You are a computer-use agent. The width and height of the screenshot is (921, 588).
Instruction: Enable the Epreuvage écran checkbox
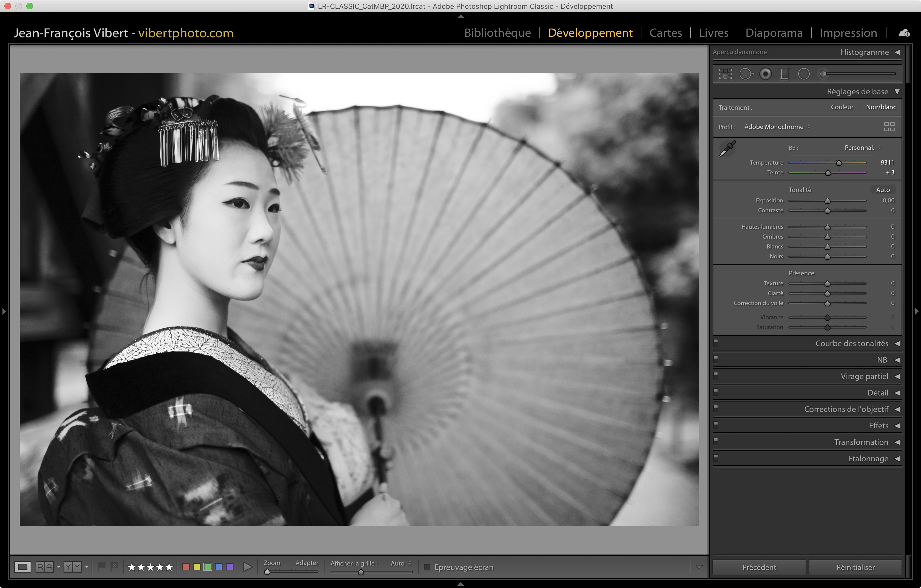point(427,567)
